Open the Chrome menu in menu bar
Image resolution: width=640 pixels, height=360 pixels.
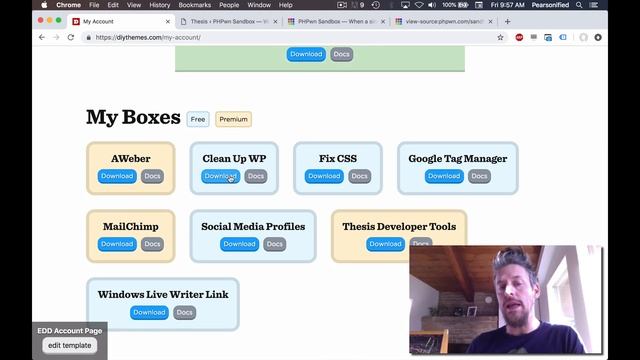tap(68, 5)
